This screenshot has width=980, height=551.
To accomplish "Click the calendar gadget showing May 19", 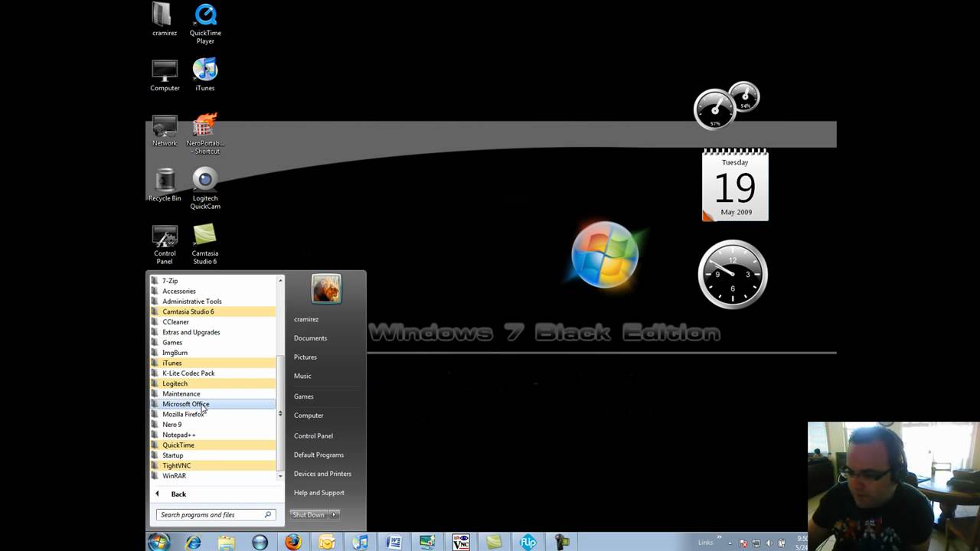I will point(735,184).
